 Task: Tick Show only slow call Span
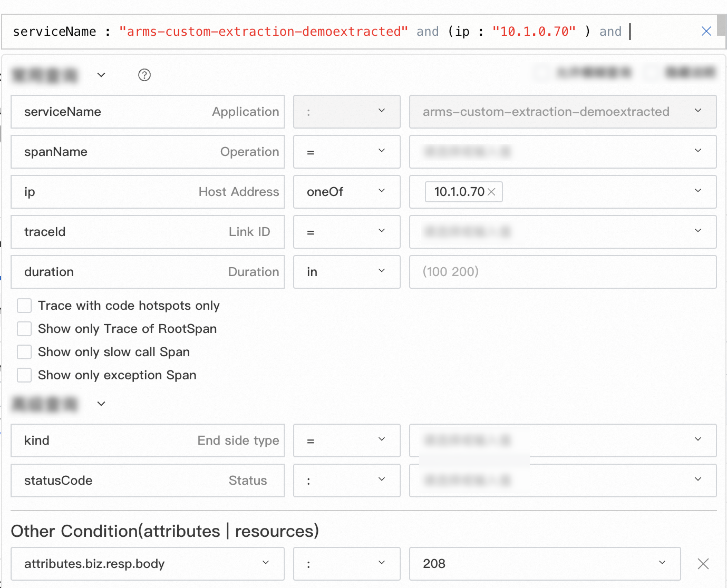click(25, 352)
